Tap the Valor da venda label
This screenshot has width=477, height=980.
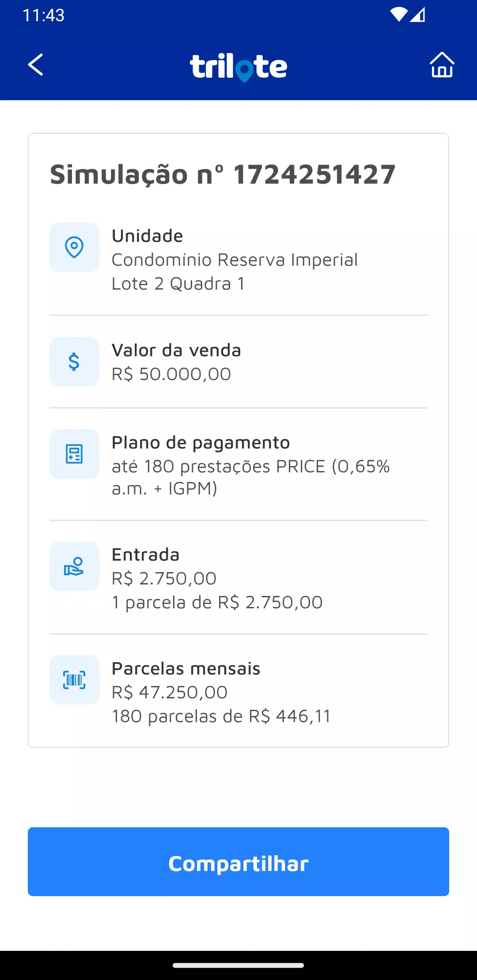[176, 351]
